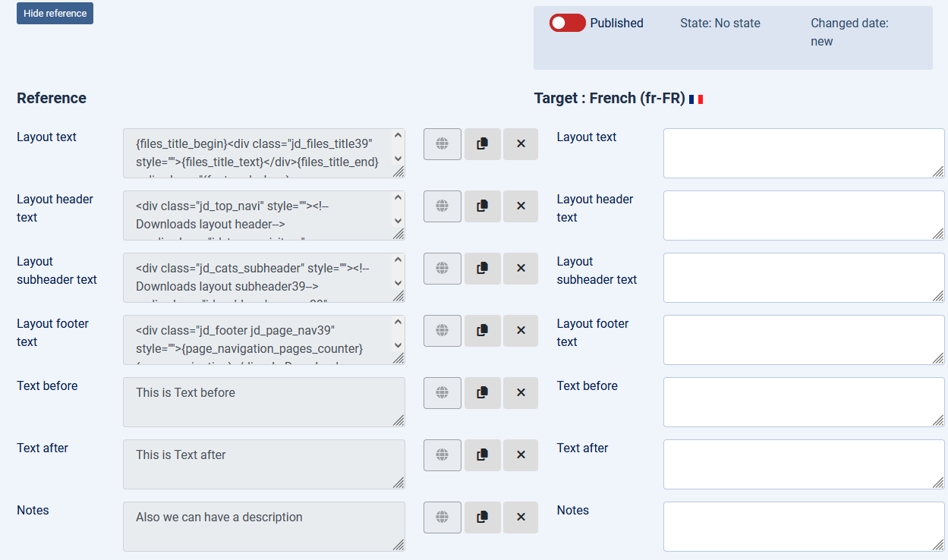Click the globe icon for Layout footer text
948x560 pixels.
coord(443,331)
